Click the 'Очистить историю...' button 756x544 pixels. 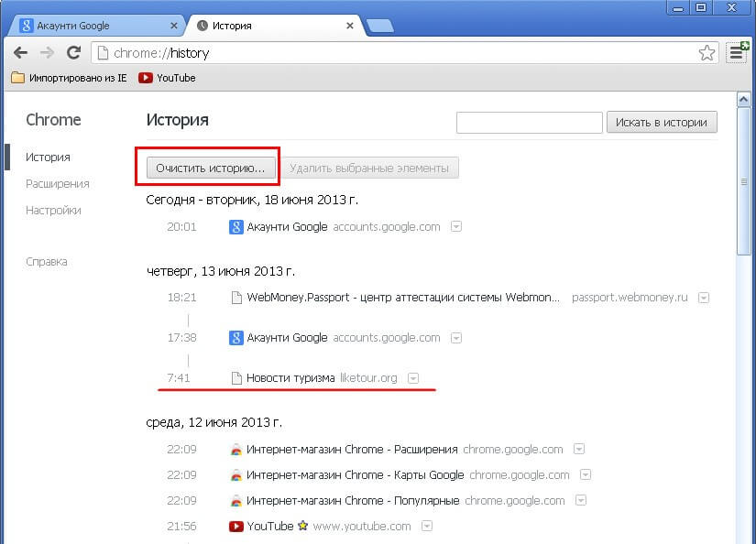pos(211,169)
